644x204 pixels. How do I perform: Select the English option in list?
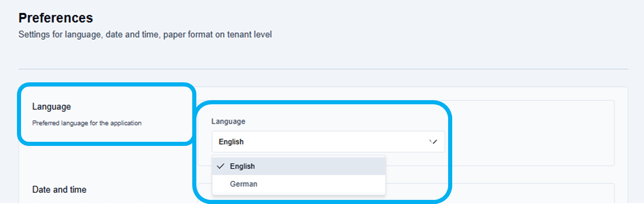[x=243, y=166]
